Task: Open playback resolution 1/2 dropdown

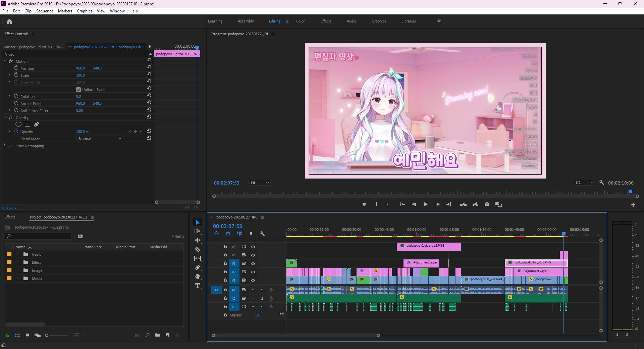Action: [584, 183]
